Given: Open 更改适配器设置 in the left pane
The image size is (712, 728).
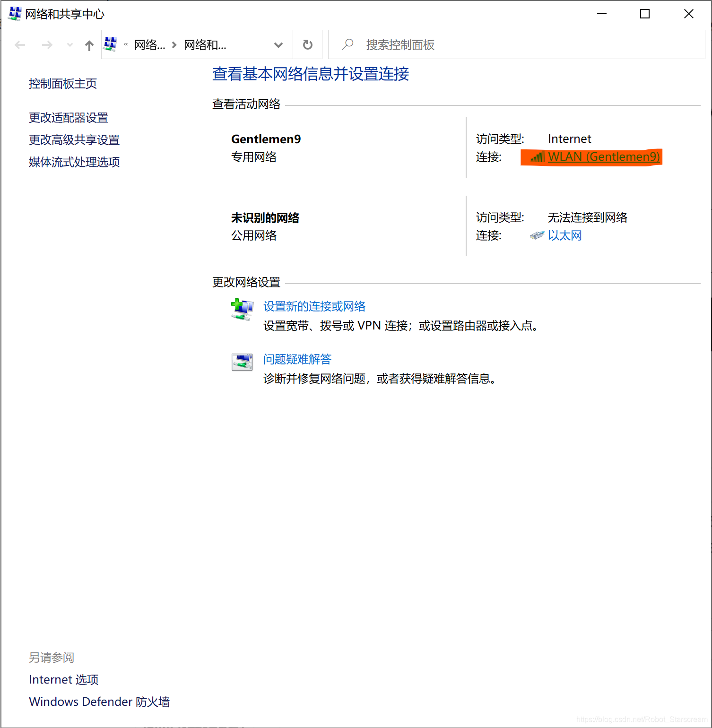Looking at the screenshot, I should pyautogui.click(x=69, y=117).
